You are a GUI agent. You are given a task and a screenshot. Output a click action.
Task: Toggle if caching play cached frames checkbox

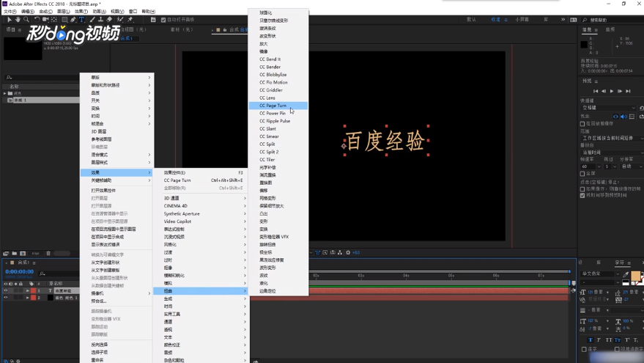click(x=582, y=188)
